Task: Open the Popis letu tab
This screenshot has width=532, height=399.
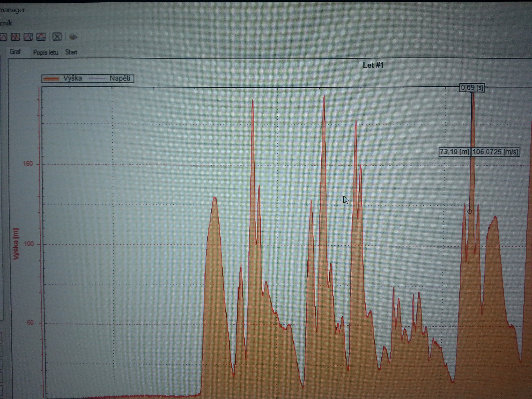Action: coord(45,52)
